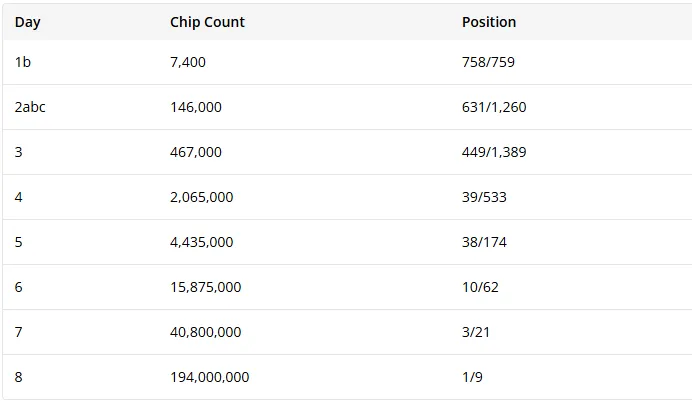Image resolution: width=692 pixels, height=401 pixels.
Task: Select position value 39/533
Action: pyautogui.click(x=484, y=197)
